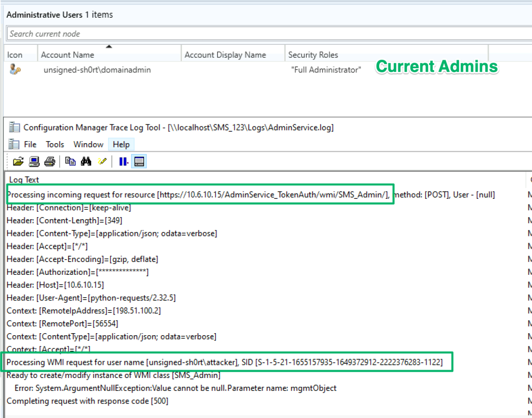Click the Copy to clipboard icon
This screenshot has height=418, width=532.
click(70, 162)
